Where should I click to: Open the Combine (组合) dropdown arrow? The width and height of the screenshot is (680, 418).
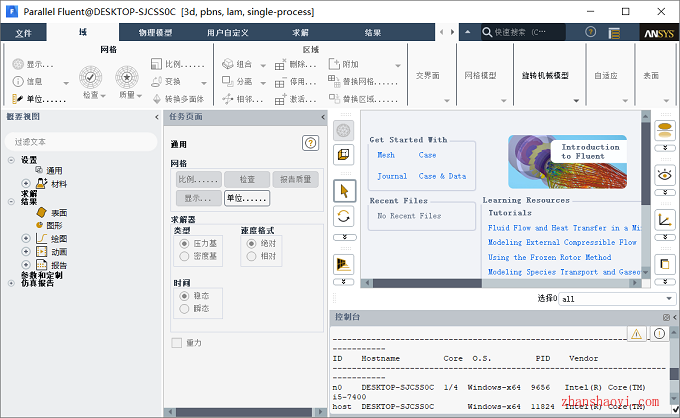[263, 65]
